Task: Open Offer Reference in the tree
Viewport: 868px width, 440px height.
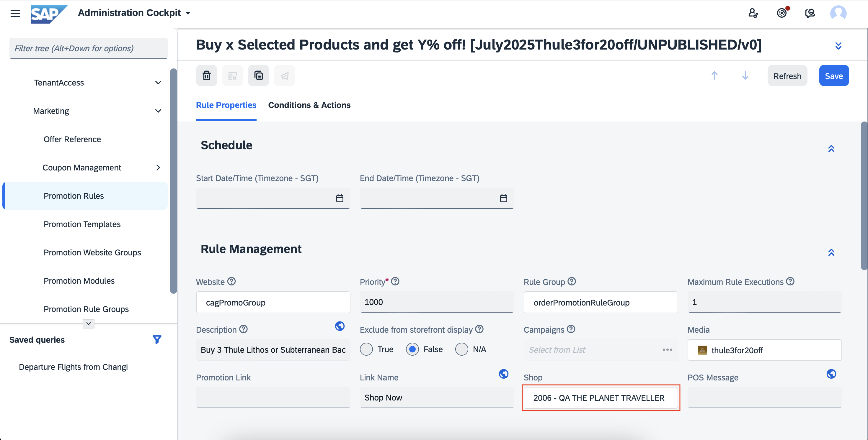Action: (x=72, y=139)
